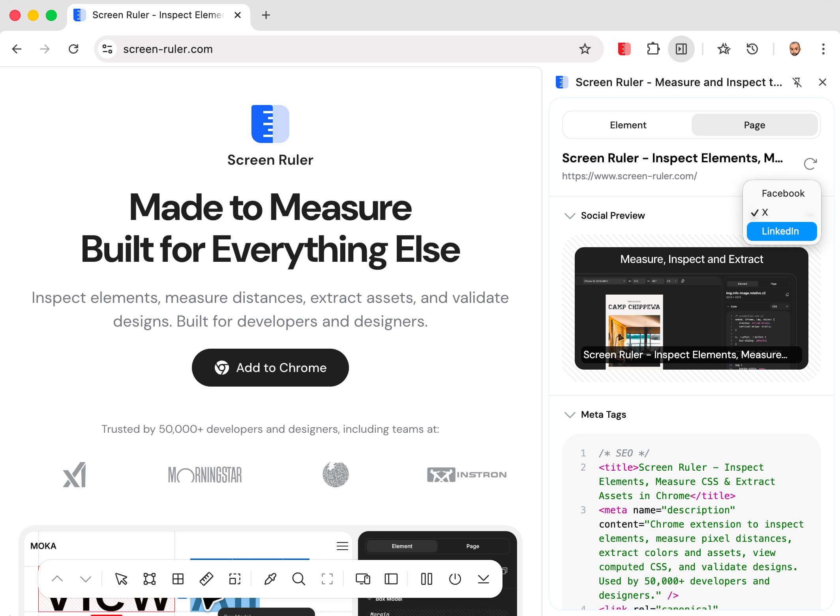Click the Screen Ruler logo on the page
The width and height of the screenshot is (840, 616).
click(270, 124)
